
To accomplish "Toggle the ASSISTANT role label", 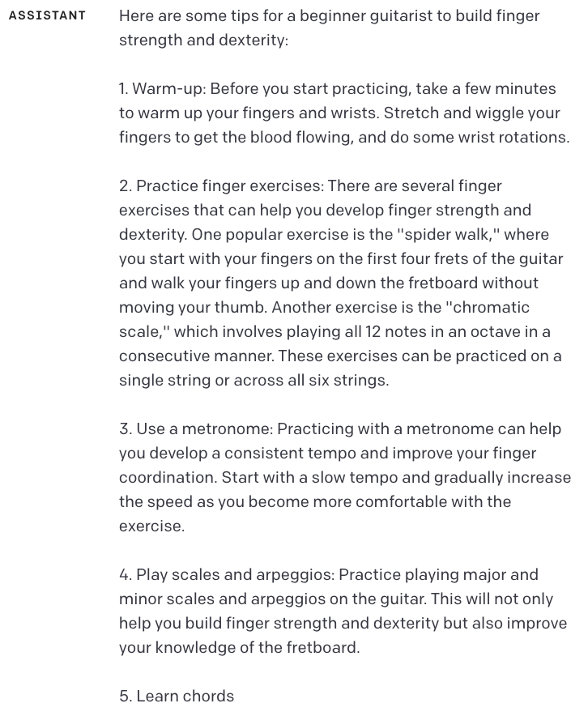I will pyautogui.click(x=47, y=15).
